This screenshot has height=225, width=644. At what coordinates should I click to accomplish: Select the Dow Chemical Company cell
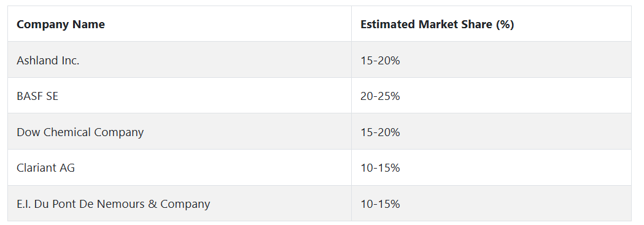179,132
